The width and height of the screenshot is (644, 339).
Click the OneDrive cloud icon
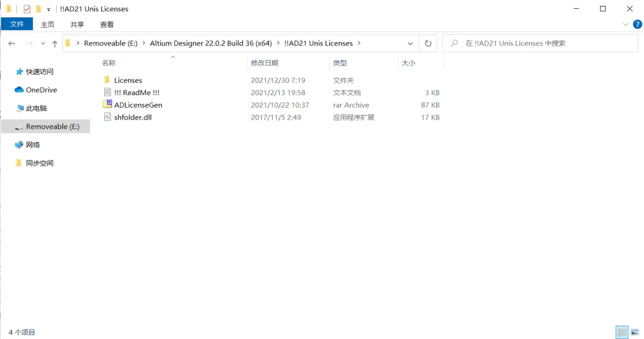(x=19, y=90)
